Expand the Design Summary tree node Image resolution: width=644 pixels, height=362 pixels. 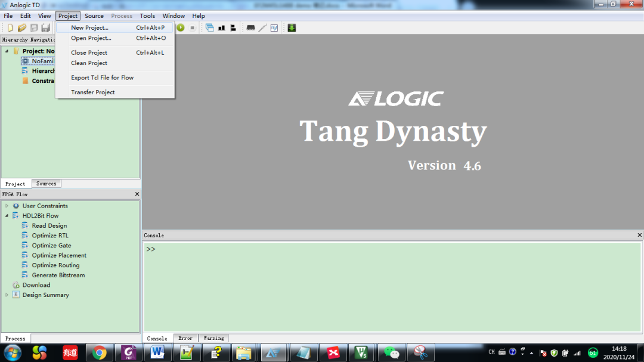[x=7, y=295]
